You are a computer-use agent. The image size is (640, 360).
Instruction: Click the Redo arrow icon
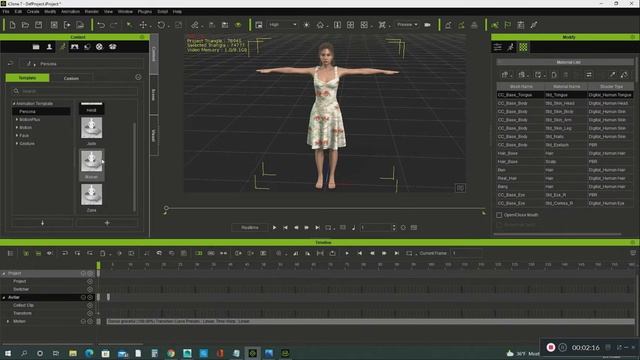pyautogui.click(x=114, y=25)
